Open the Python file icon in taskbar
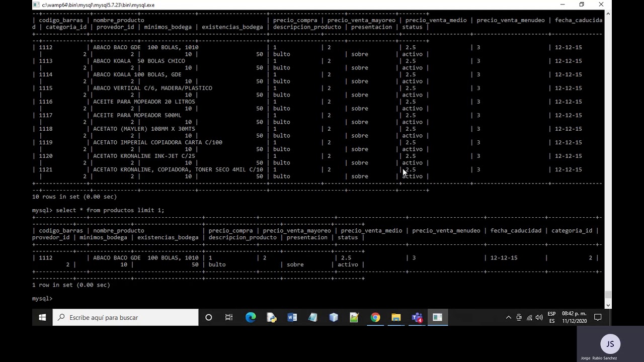This screenshot has width=644, height=362. (x=271, y=317)
